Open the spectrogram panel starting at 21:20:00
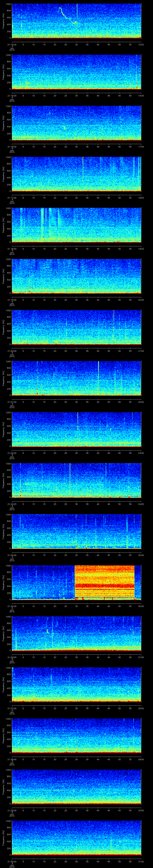Screen dimensions: 153x868 coord(77,327)
